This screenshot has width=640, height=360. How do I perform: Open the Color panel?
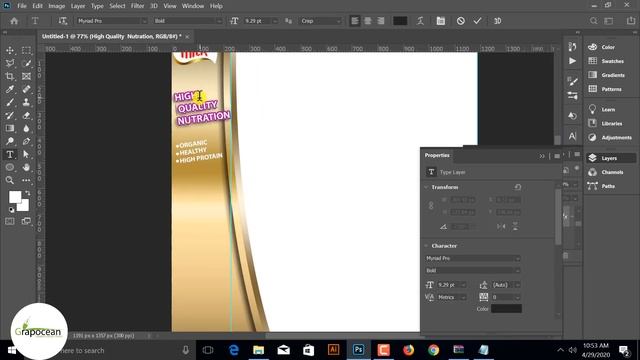coord(608,47)
